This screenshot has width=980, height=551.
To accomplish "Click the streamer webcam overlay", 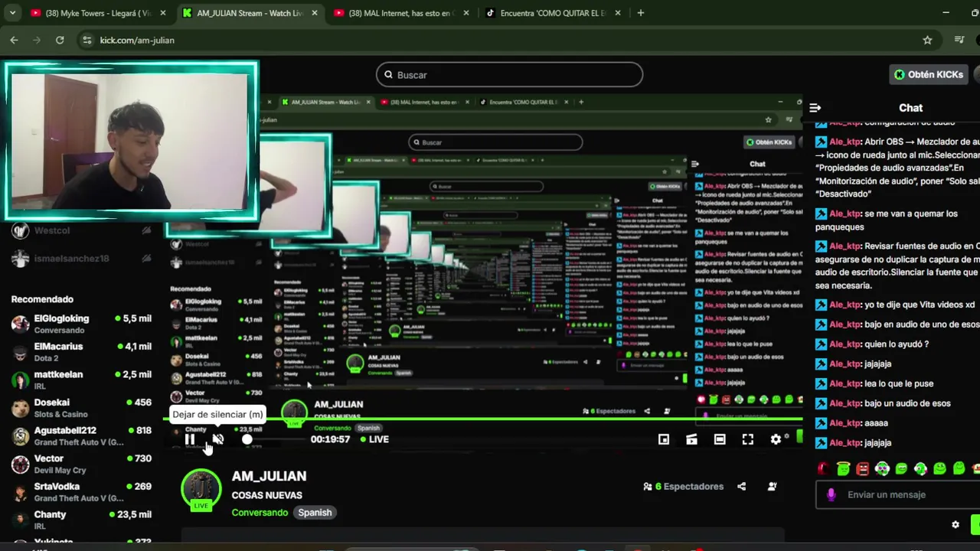I will point(131,141).
